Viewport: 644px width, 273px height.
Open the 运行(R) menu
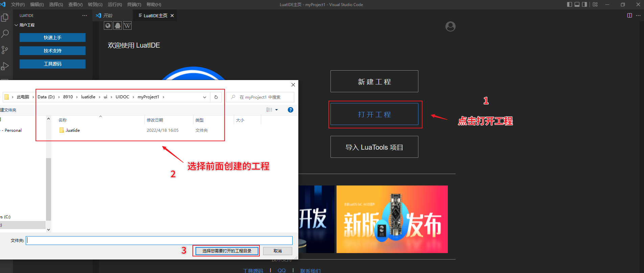(x=115, y=4)
